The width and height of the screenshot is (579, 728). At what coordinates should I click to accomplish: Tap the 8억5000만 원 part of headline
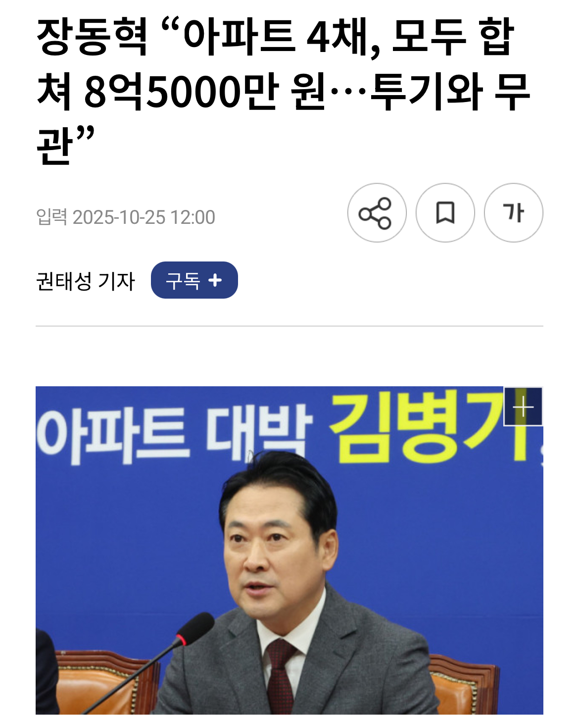[204, 92]
